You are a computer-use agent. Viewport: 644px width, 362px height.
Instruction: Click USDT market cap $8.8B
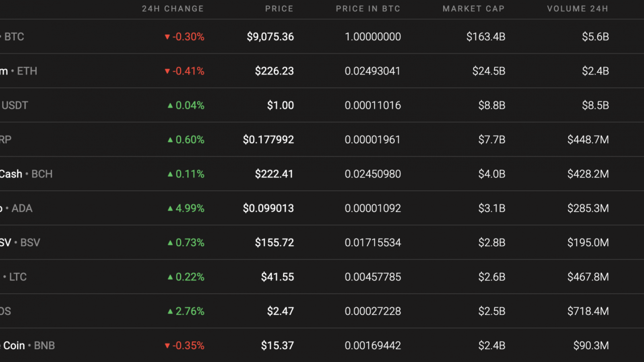tap(492, 105)
